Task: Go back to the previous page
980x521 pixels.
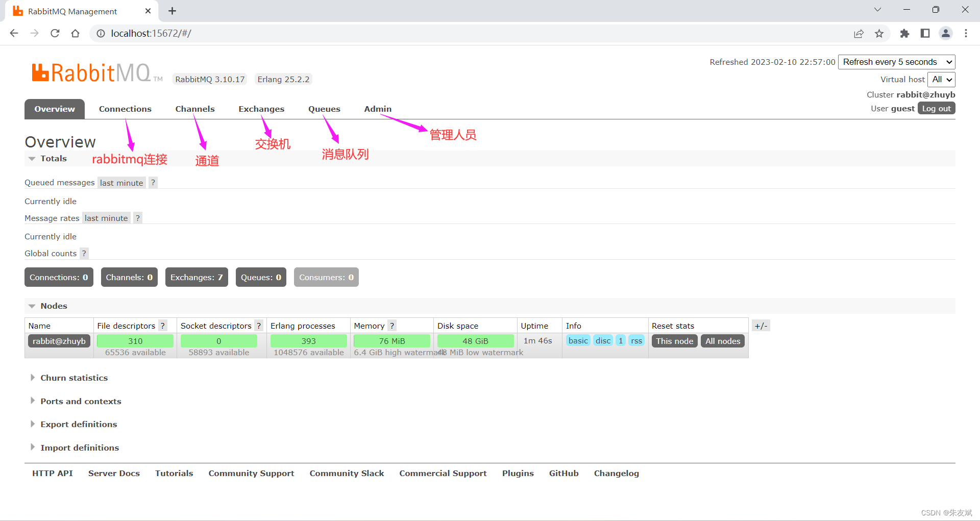Action: click(x=14, y=33)
